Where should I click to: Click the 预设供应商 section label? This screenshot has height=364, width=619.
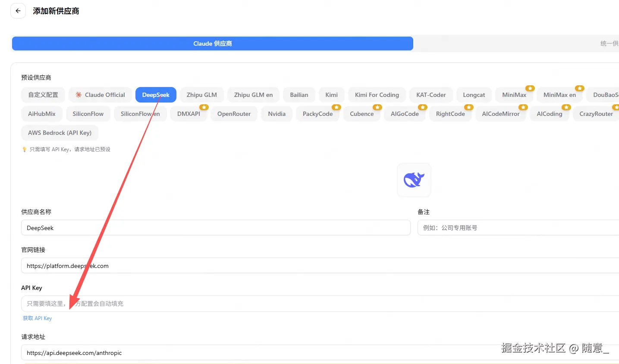[36, 78]
